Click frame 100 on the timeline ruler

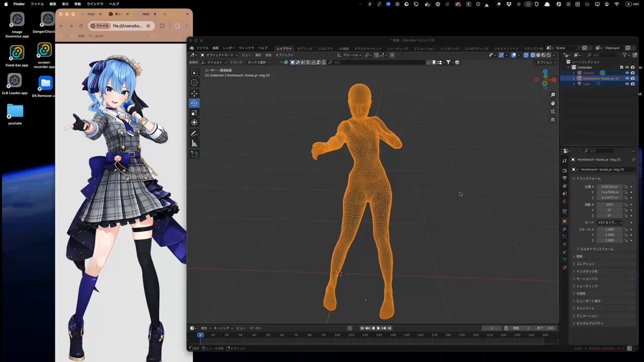tap(338, 335)
